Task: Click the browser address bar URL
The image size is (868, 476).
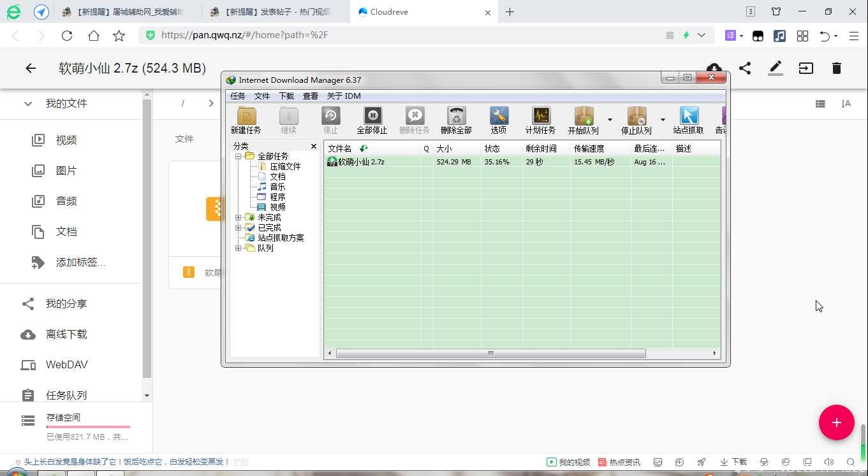Action: point(245,36)
